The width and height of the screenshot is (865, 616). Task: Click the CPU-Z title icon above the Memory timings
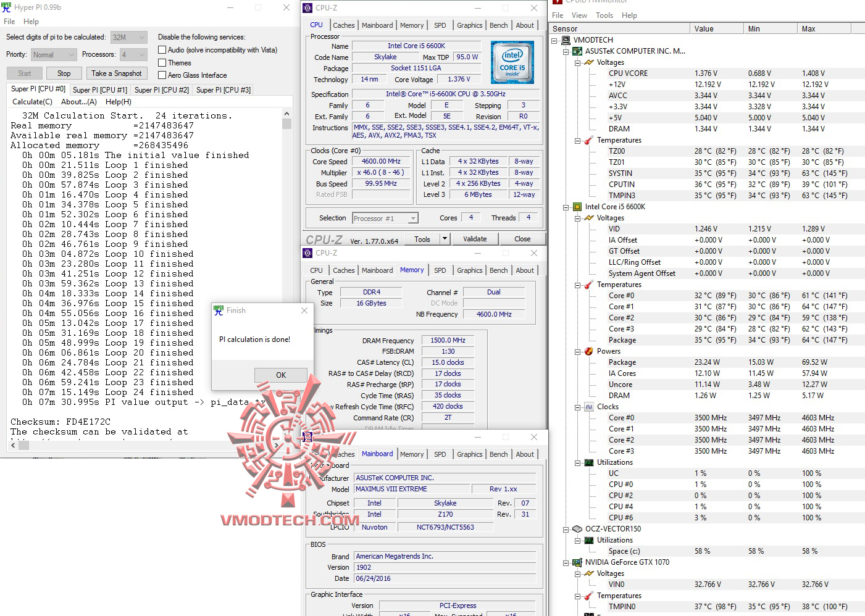(307, 253)
